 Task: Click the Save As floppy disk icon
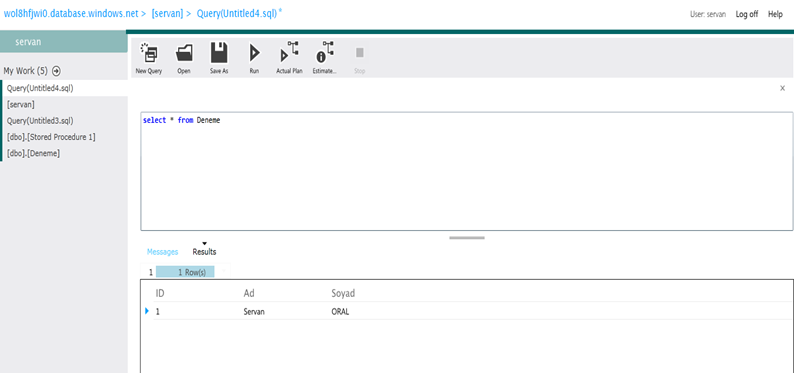click(x=219, y=52)
